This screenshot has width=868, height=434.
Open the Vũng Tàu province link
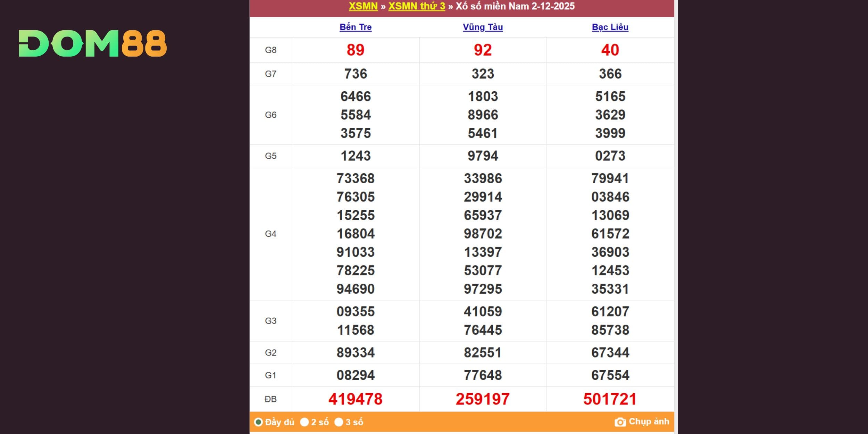click(x=483, y=27)
